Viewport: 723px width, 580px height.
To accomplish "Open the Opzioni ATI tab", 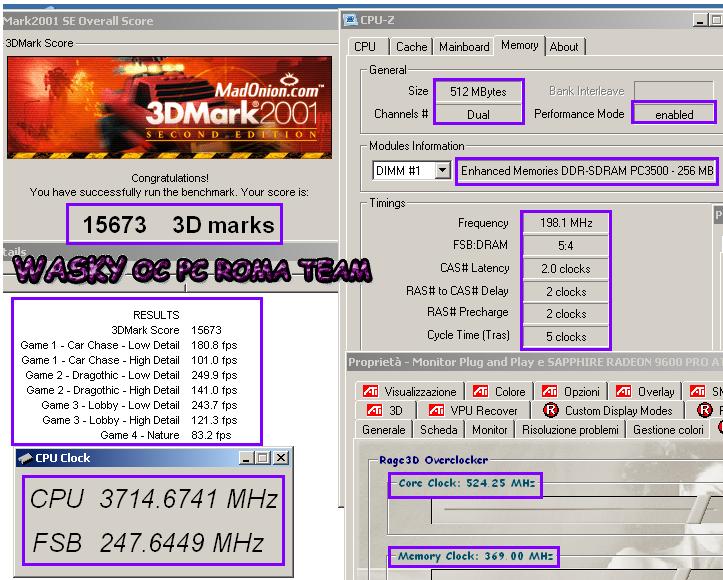I will [570, 391].
